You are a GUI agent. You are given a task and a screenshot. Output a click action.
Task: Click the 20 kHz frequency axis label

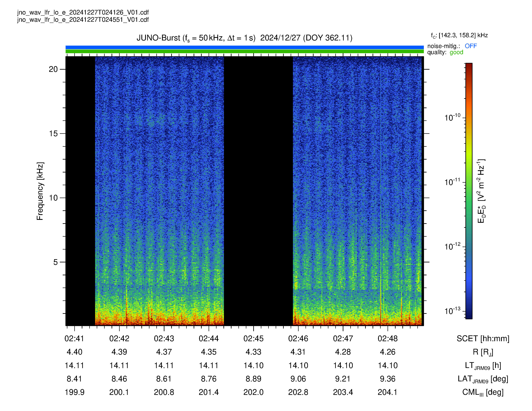point(53,69)
